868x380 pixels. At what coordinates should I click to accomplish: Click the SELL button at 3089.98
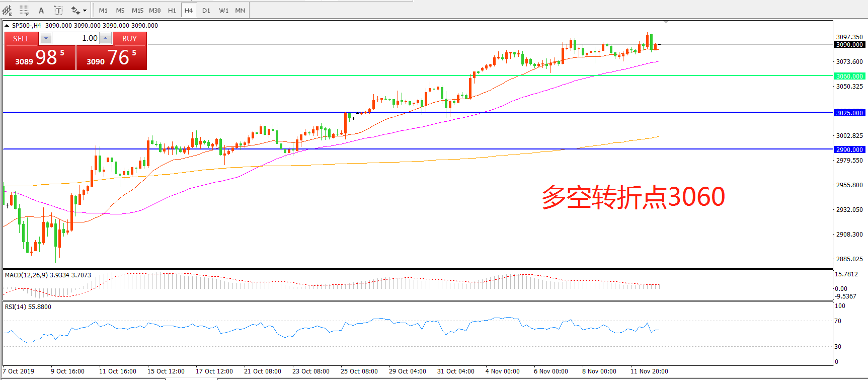click(40, 57)
